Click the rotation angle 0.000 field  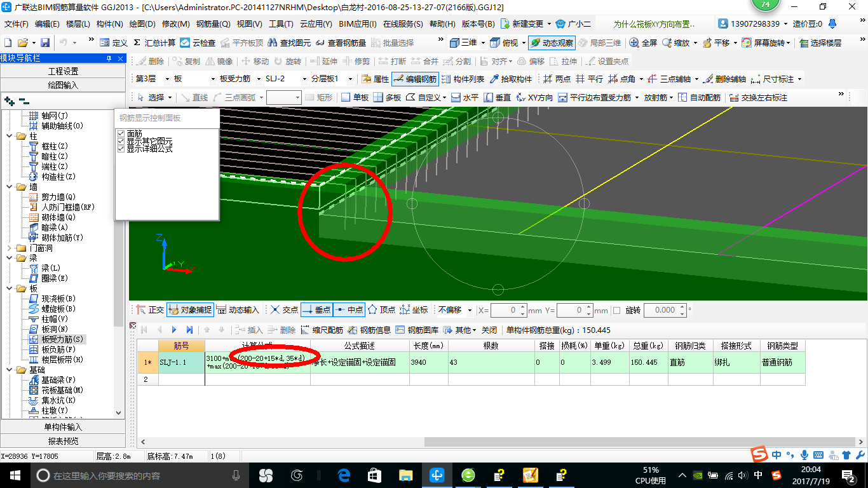click(664, 310)
